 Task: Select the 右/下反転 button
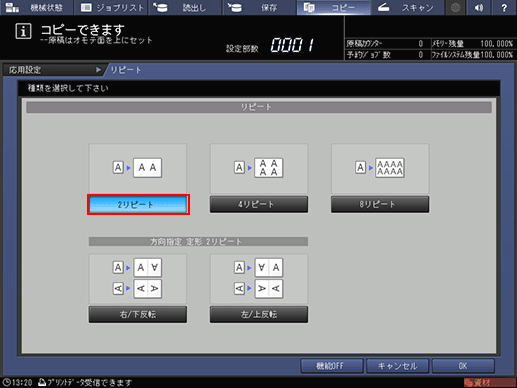tap(138, 314)
